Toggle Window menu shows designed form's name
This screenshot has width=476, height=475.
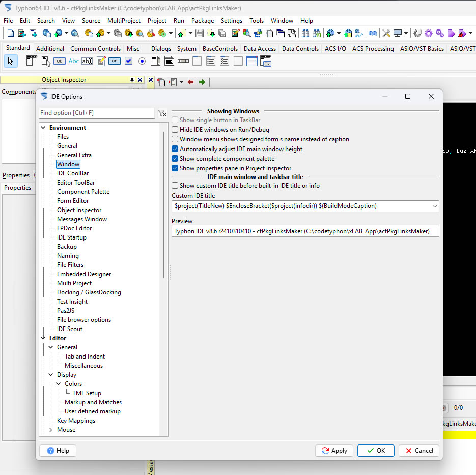point(175,139)
